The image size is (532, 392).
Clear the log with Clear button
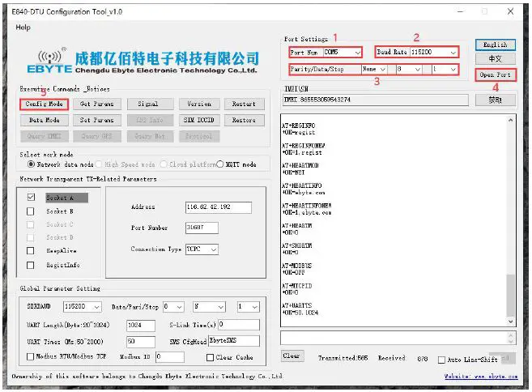coord(292,356)
